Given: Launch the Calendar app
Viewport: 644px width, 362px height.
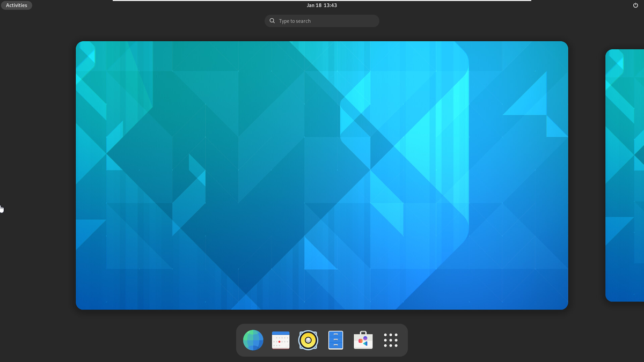Looking at the screenshot, I should (281, 340).
